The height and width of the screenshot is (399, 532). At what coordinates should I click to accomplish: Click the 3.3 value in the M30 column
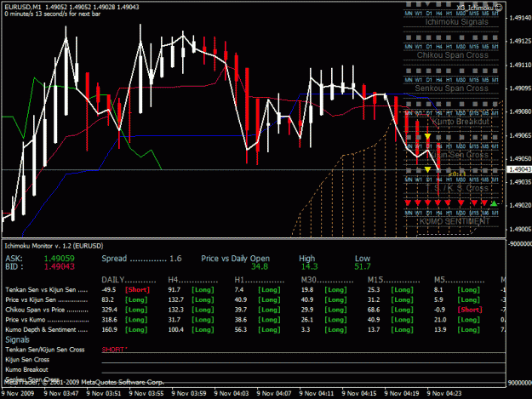pos(306,329)
